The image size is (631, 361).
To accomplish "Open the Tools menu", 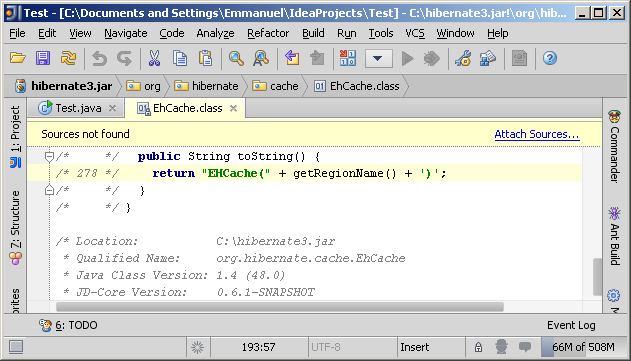I will [381, 33].
